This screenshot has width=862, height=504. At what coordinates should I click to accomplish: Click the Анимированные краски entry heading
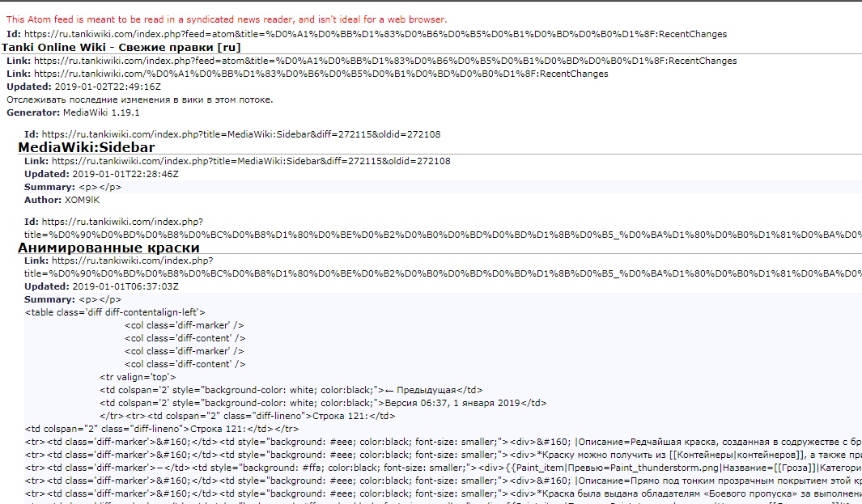(x=108, y=248)
